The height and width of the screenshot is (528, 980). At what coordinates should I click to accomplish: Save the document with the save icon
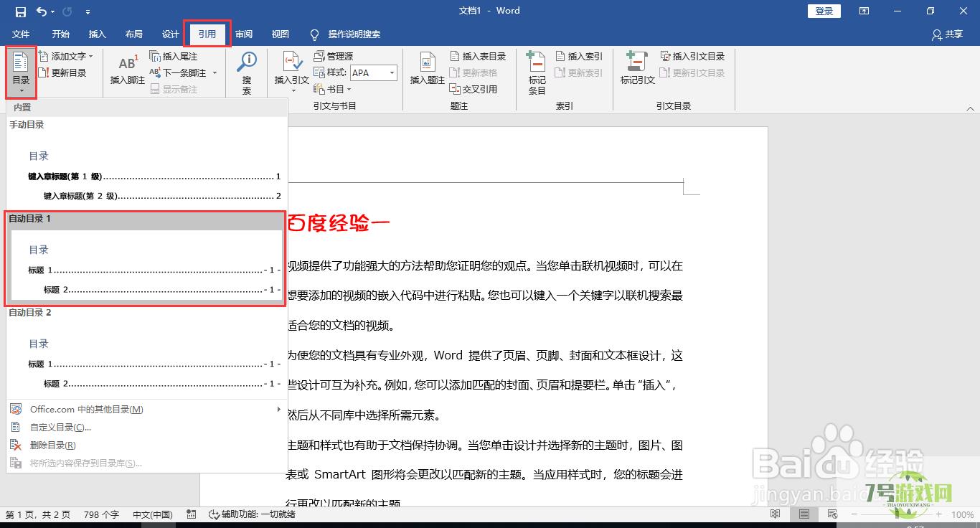click(x=20, y=11)
